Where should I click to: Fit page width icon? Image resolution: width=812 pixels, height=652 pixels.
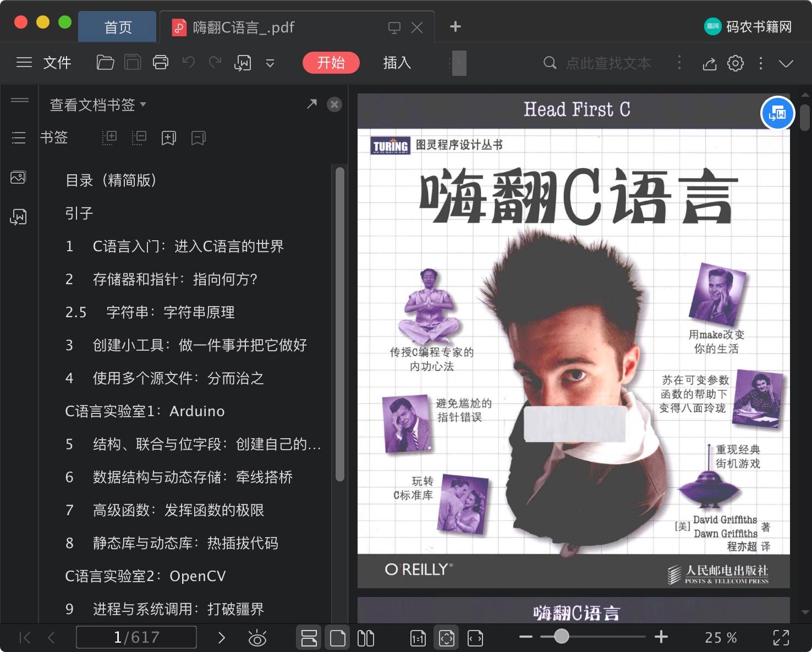point(475,638)
